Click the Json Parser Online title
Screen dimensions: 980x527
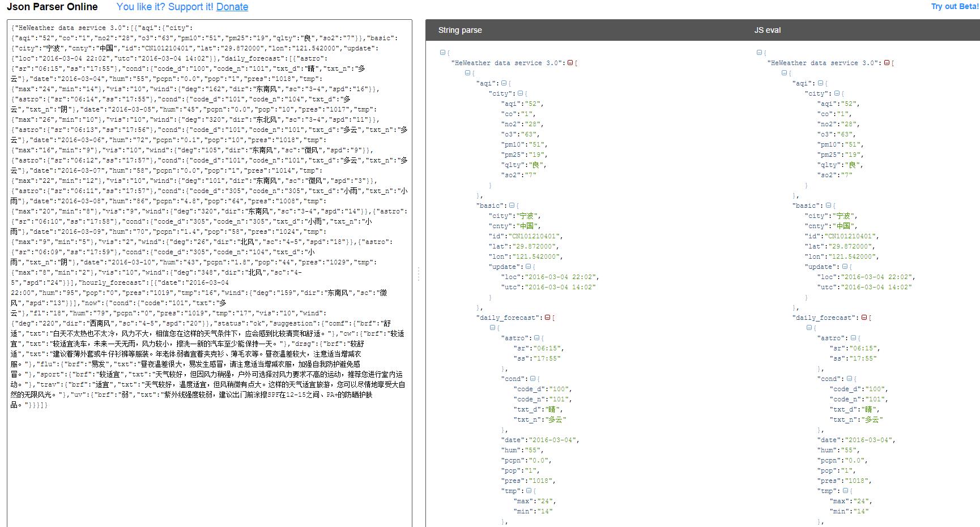(52, 7)
